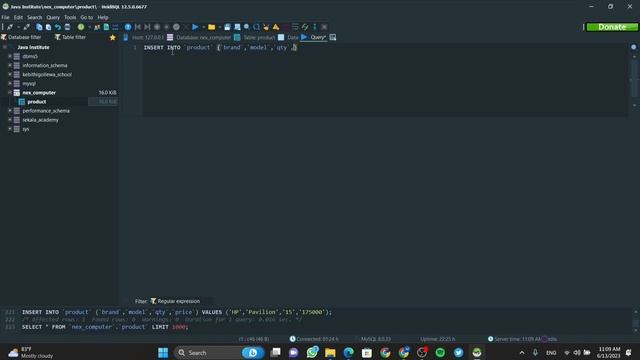
Task: Click the green circular arrows toolbar icon
Action: 305,27
